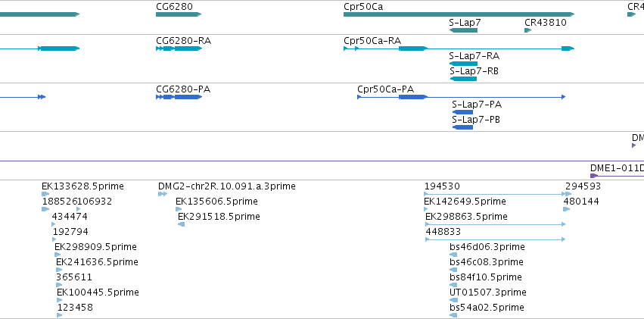Click EST EK142649.5prime
Viewport: 644px width, 319px height.
point(425,209)
